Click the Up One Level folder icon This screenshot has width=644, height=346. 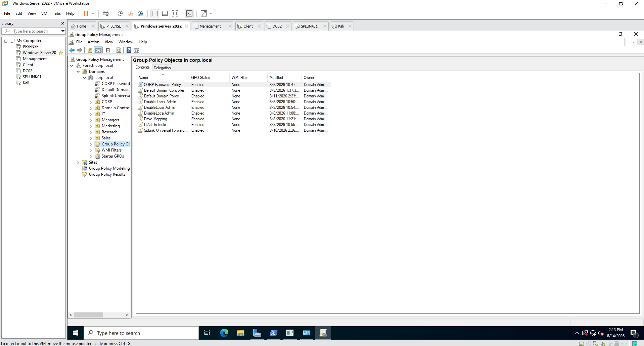(x=90, y=50)
